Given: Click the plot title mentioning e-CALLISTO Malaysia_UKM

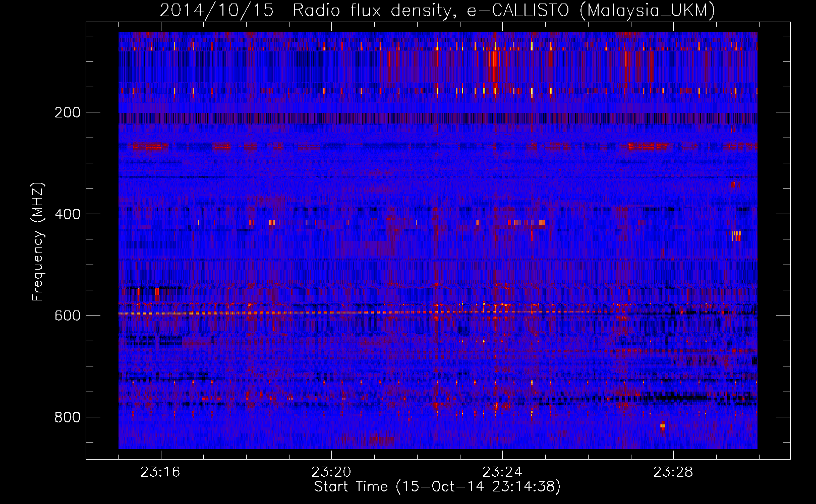Looking at the screenshot, I should [x=437, y=11].
